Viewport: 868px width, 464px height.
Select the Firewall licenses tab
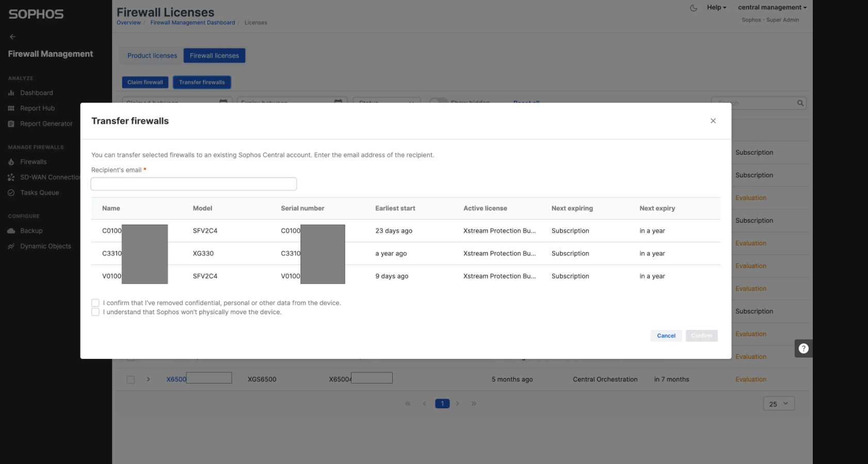[x=214, y=55]
